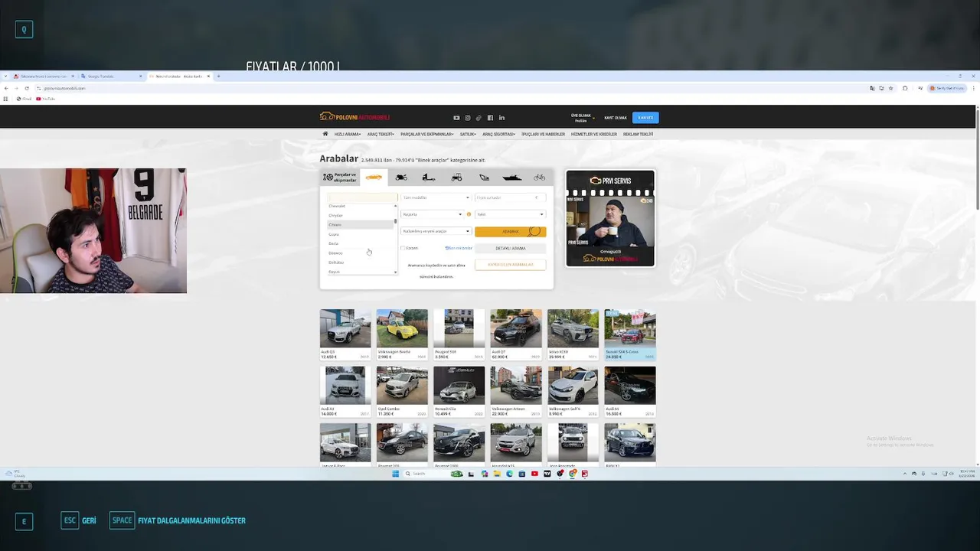
Task: Open the YouTube app icon on taskbar
Action: (534, 474)
